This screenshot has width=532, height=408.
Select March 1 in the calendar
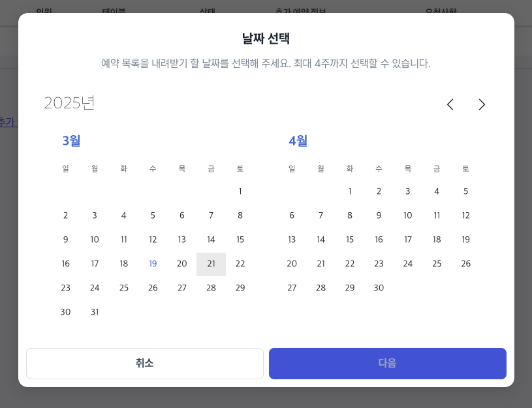tap(240, 191)
